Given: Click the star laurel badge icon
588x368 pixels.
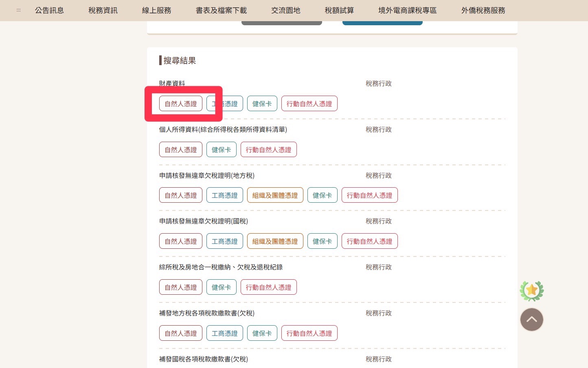Looking at the screenshot, I should click(x=531, y=291).
